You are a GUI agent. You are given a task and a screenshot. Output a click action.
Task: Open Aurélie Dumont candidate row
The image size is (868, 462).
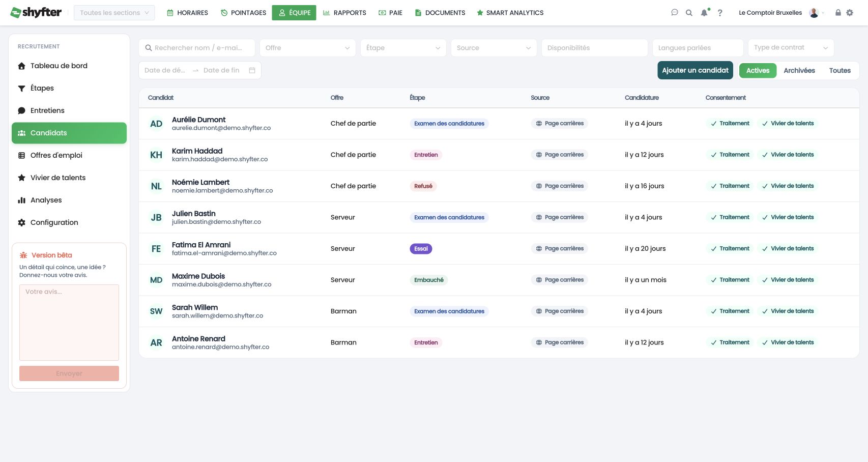[x=499, y=124]
